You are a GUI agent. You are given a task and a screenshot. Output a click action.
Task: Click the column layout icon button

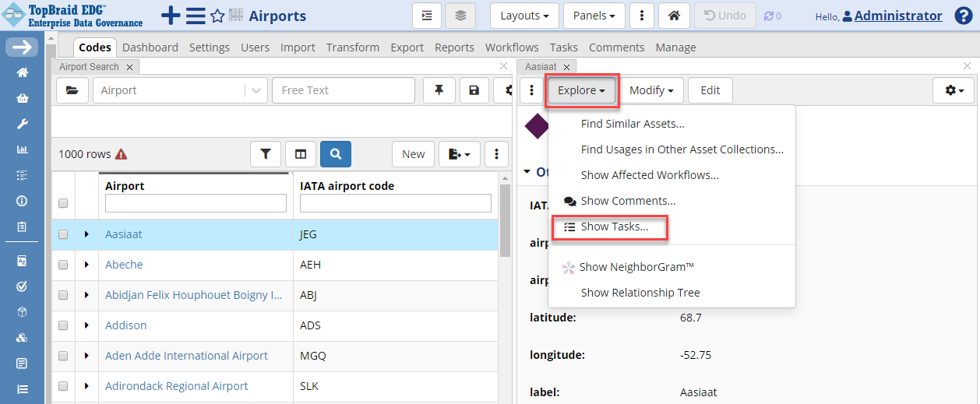pos(301,154)
